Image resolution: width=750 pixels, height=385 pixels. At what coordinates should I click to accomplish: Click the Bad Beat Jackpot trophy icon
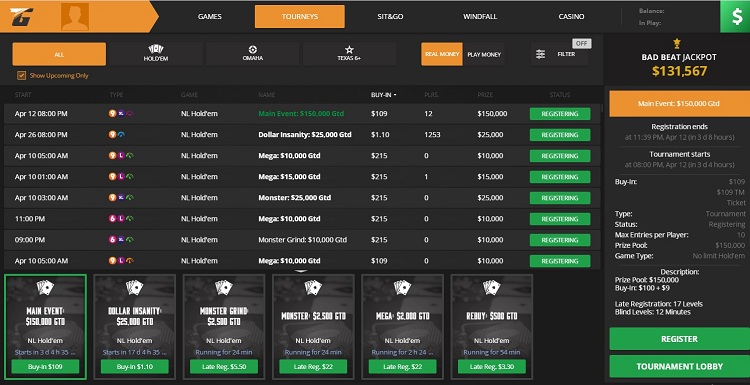[677, 44]
